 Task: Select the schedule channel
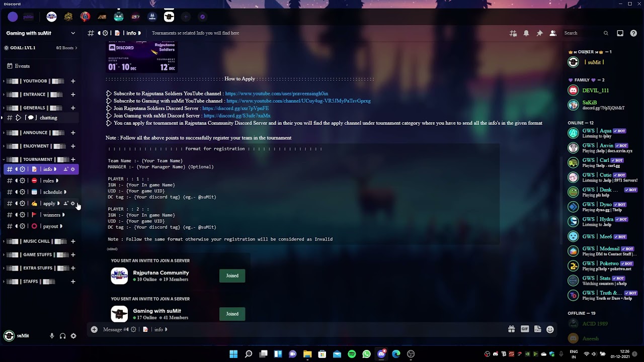41,192
